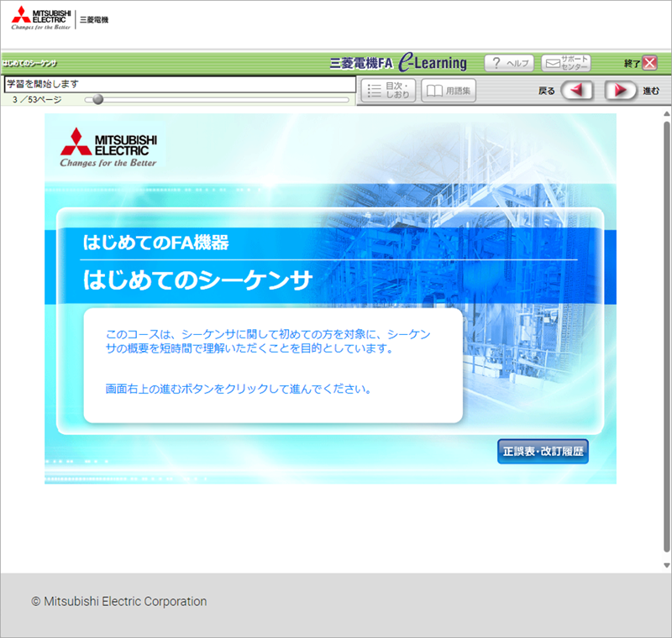This screenshot has height=638, width=672.
Task: Click the page progress slider knob
Action: (98, 100)
